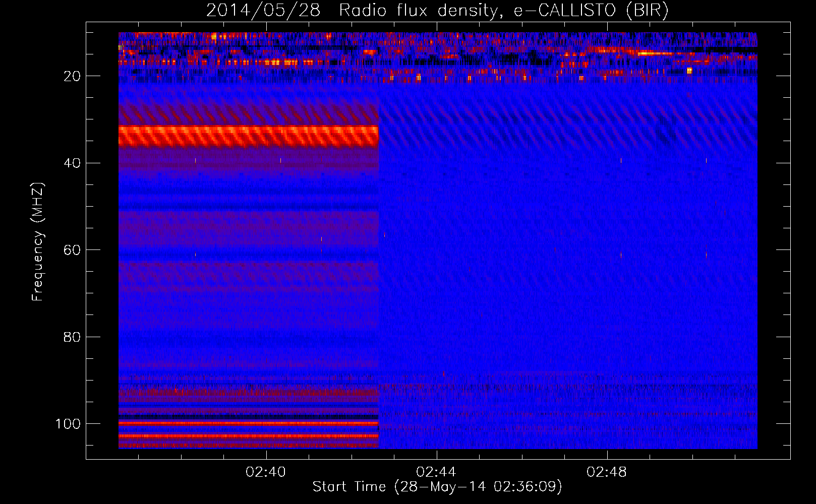Screen dimensions: 816x504
Task: Click the 100 MHz frequency tick label
Action: (68, 424)
